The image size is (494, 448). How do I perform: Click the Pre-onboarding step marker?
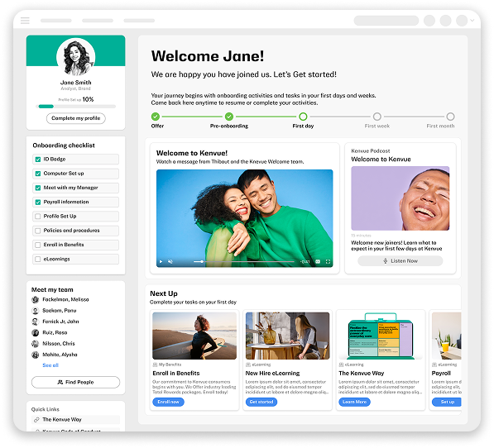click(229, 117)
